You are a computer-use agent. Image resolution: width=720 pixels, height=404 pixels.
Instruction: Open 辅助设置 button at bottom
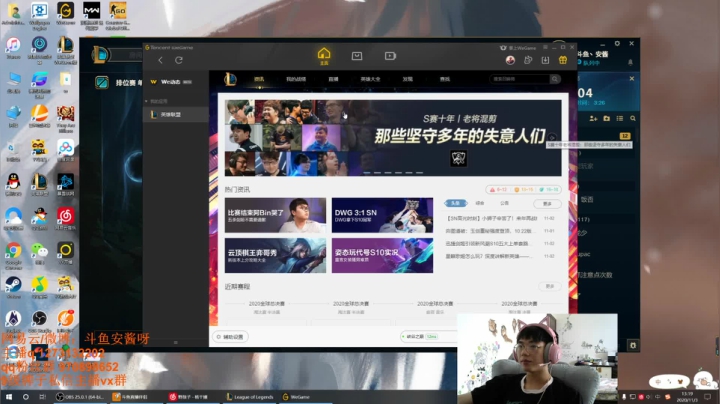coord(231,337)
